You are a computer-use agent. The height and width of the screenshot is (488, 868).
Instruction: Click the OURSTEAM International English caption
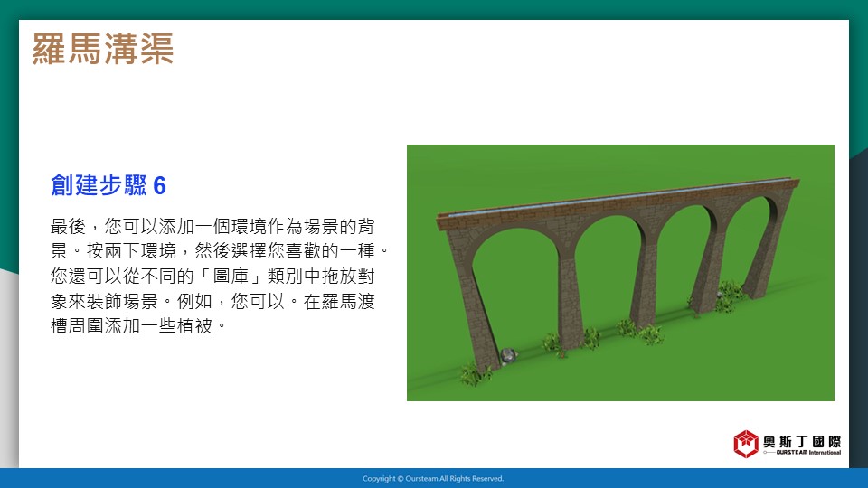tap(808, 452)
